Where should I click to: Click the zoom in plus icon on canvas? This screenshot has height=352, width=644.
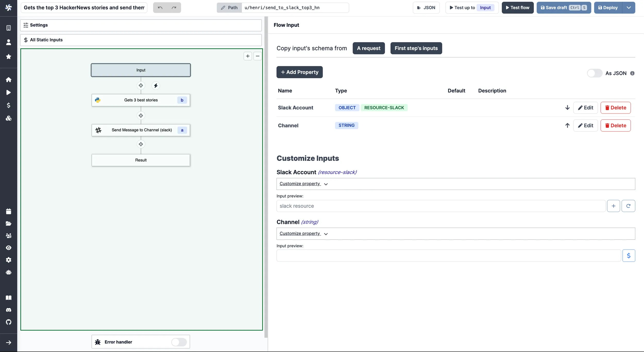(x=248, y=56)
